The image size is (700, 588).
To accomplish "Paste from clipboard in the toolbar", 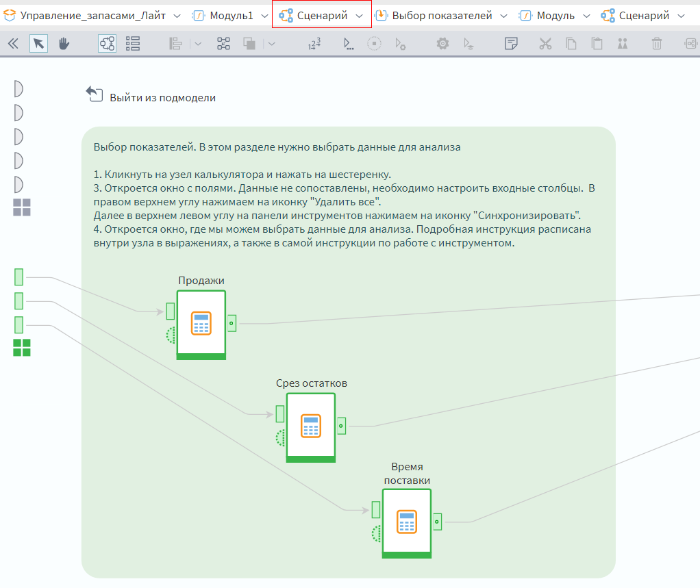I will pyautogui.click(x=597, y=42).
